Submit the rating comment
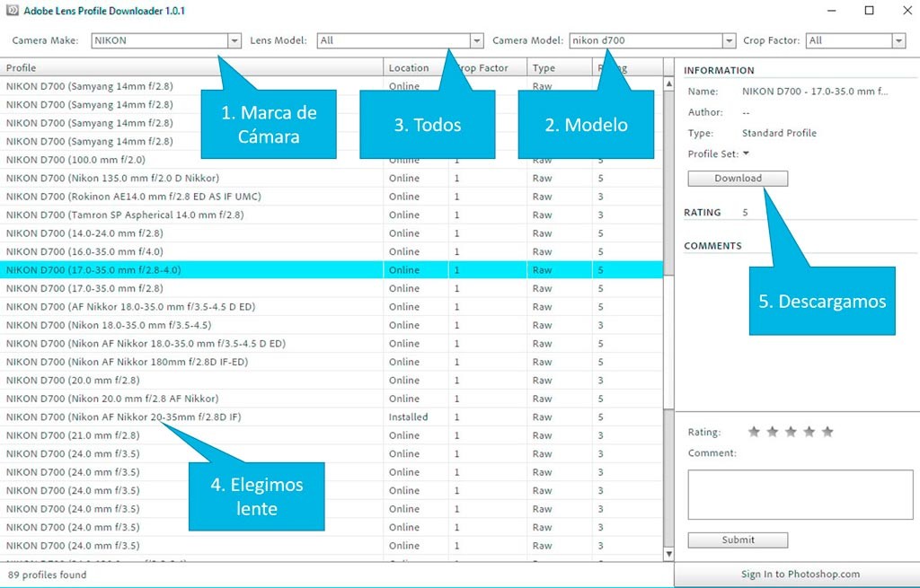Viewport: 920px width, 588px height. (x=738, y=540)
